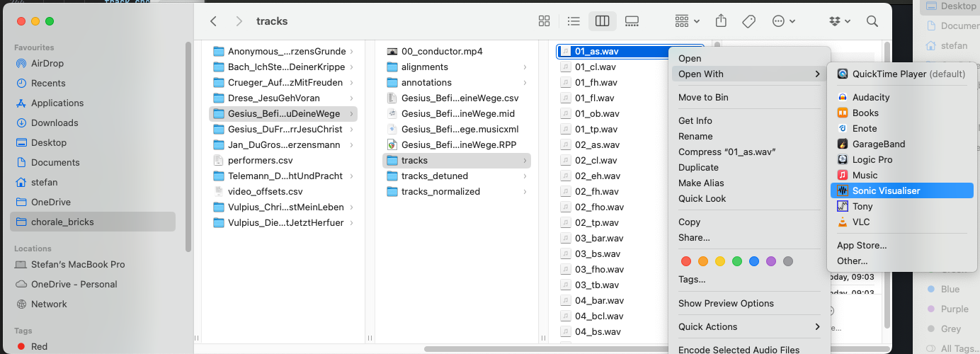Switch to gallery view
The image size is (980, 354).
632,21
